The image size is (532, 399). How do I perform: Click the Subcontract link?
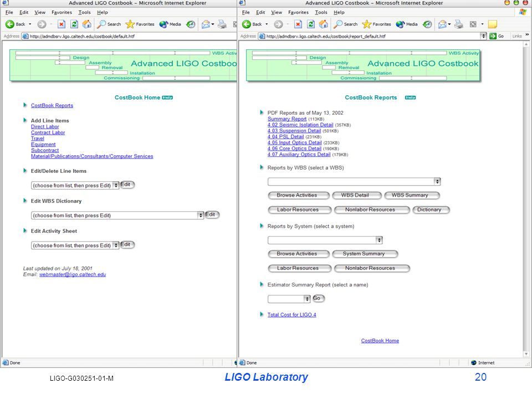point(45,150)
